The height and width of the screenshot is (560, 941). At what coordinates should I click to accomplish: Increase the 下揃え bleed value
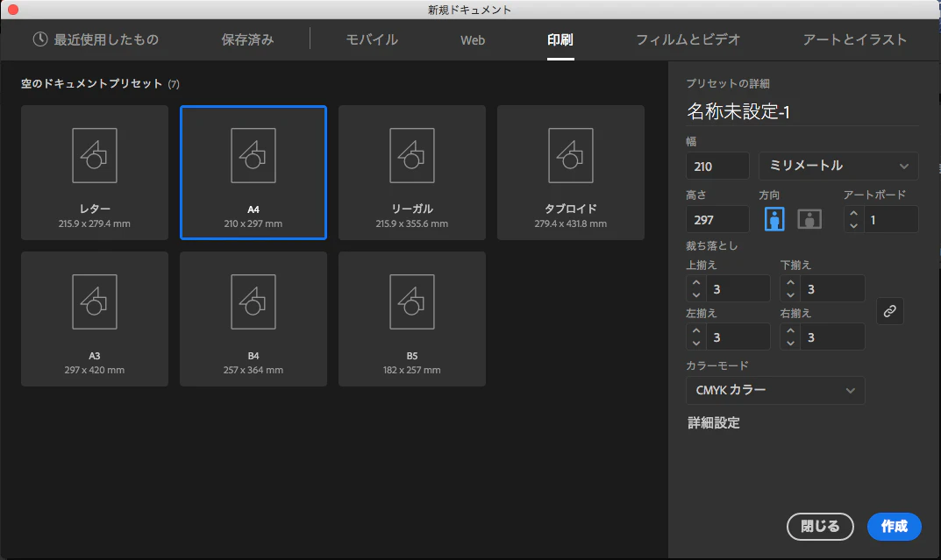(790, 282)
